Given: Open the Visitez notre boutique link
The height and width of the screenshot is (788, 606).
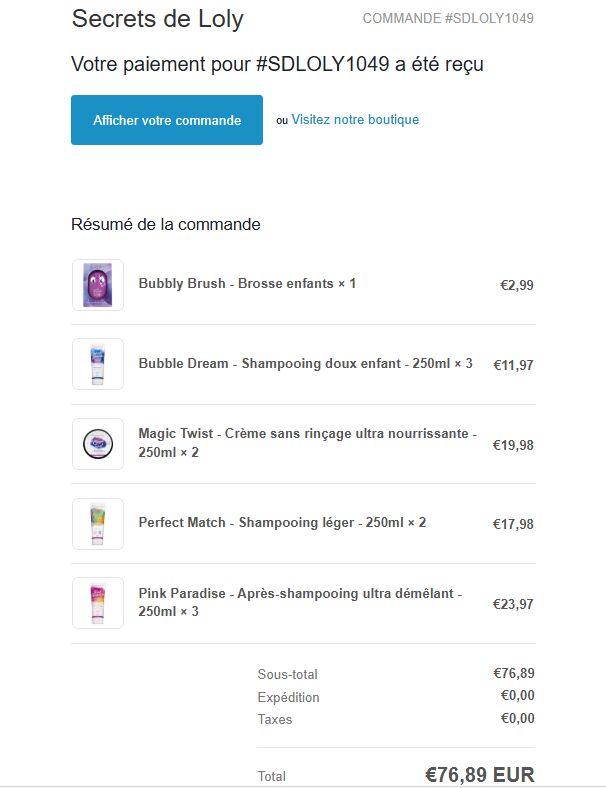Looking at the screenshot, I should coord(355,120).
